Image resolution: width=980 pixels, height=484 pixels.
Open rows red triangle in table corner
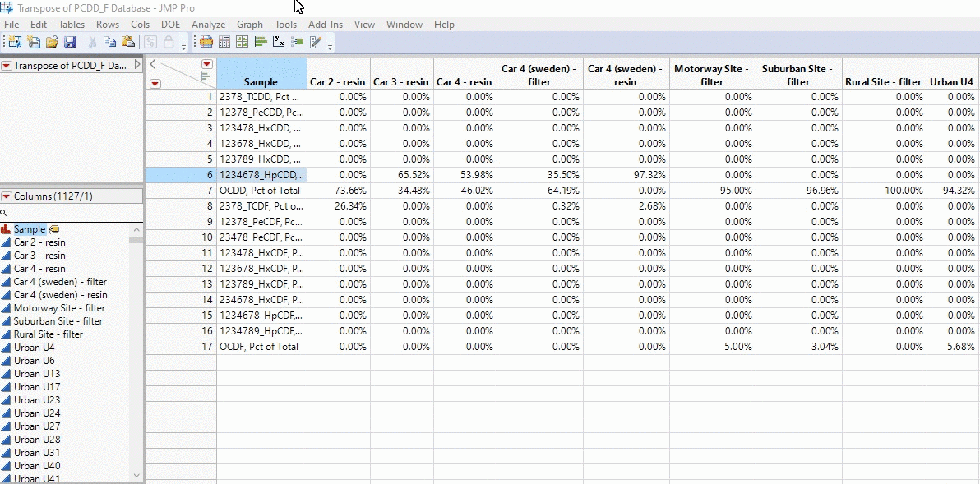pos(155,84)
